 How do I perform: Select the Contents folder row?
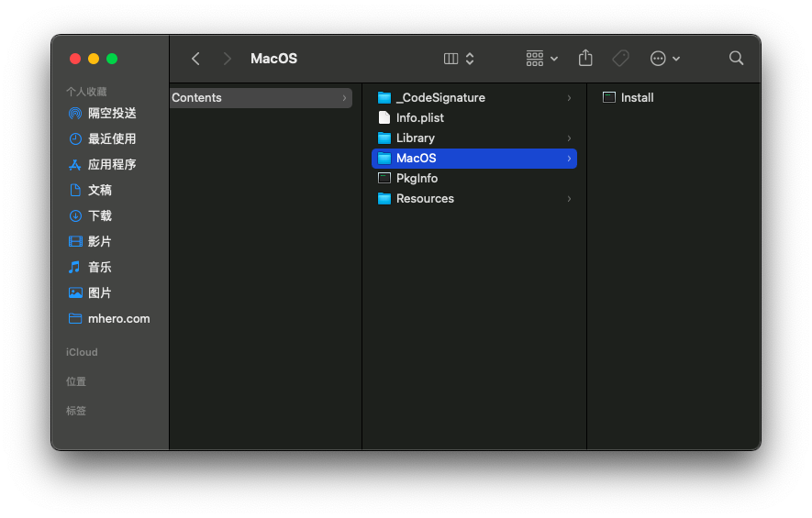pyautogui.click(x=261, y=98)
